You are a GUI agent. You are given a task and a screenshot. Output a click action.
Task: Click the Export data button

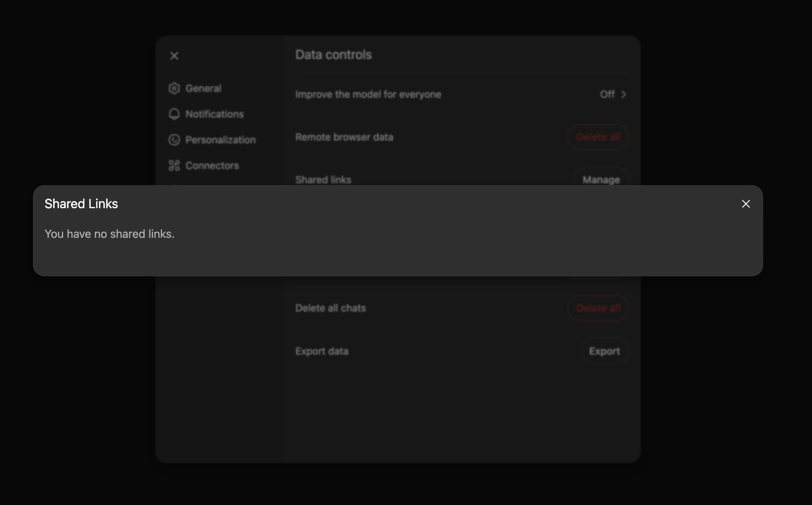tap(604, 351)
